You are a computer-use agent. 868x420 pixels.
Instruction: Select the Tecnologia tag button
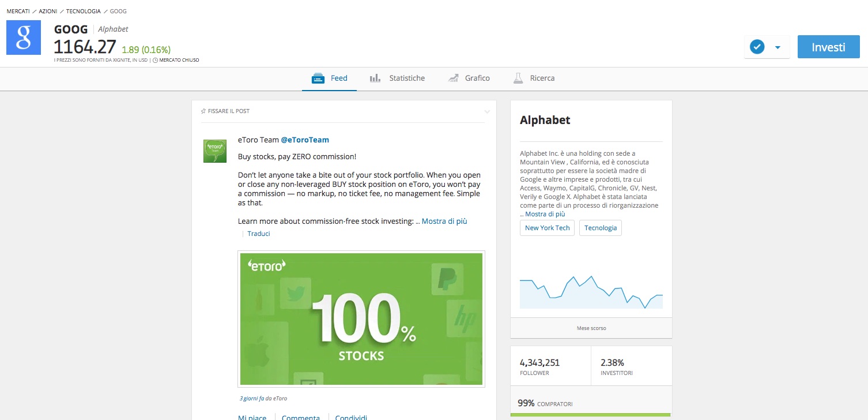click(601, 228)
